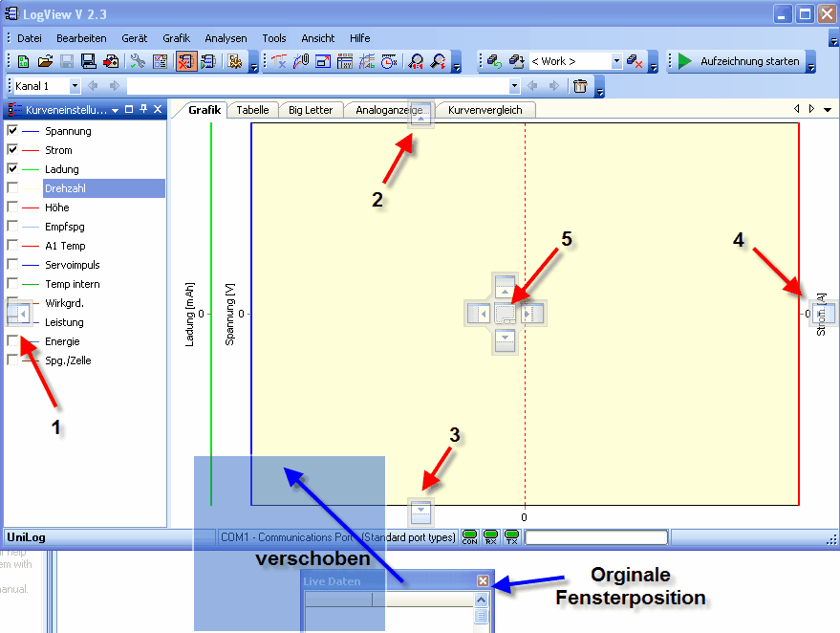This screenshot has width=840, height=633.
Task: Open the Bearbeiten menu
Action: coord(81,38)
